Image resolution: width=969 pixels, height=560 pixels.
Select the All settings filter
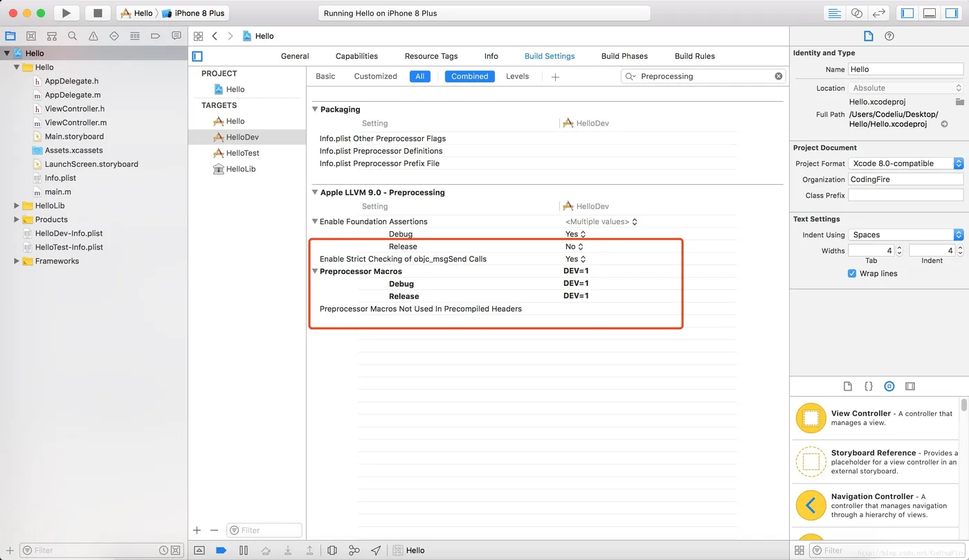coord(420,76)
